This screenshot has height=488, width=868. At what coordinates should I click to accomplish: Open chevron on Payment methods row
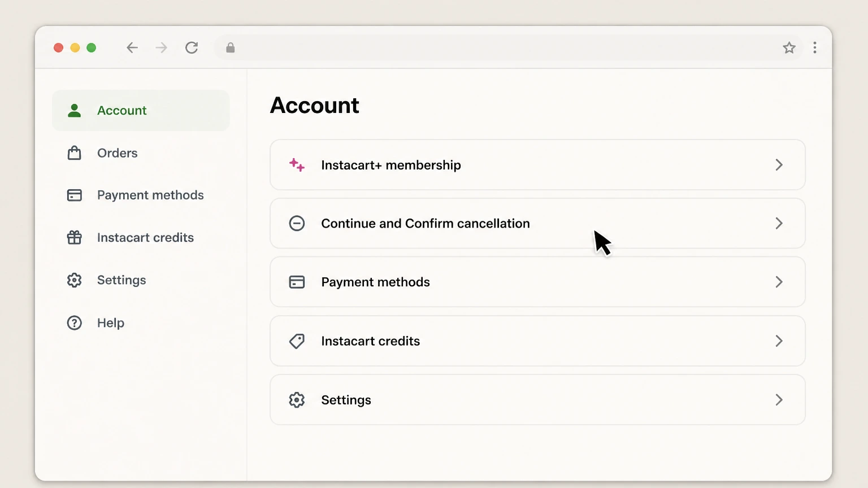click(x=779, y=282)
